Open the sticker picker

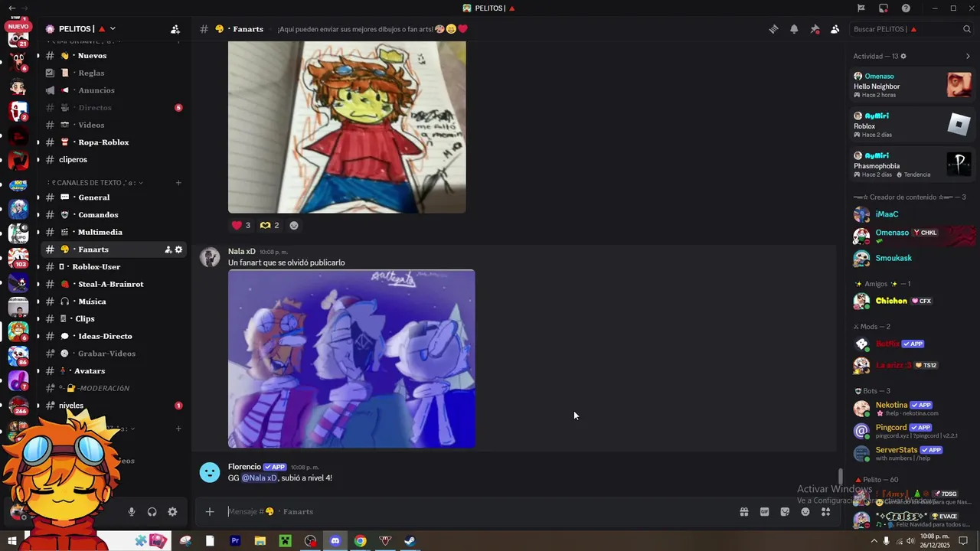click(785, 511)
